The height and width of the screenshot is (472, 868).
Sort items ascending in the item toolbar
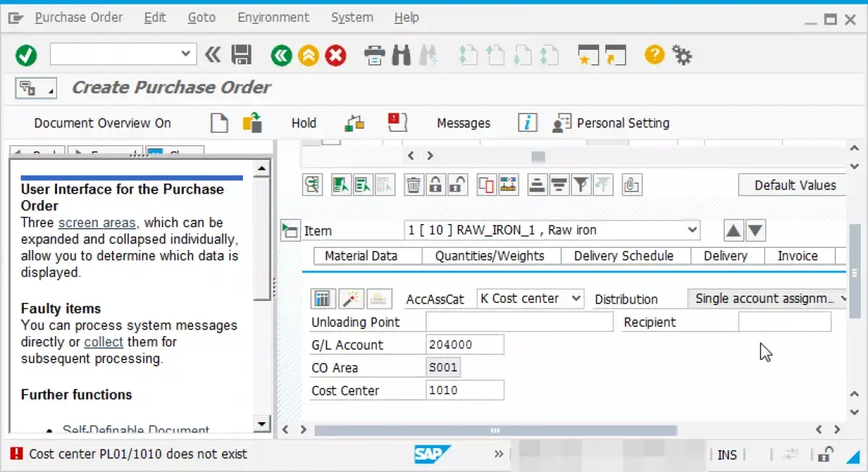(x=537, y=185)
